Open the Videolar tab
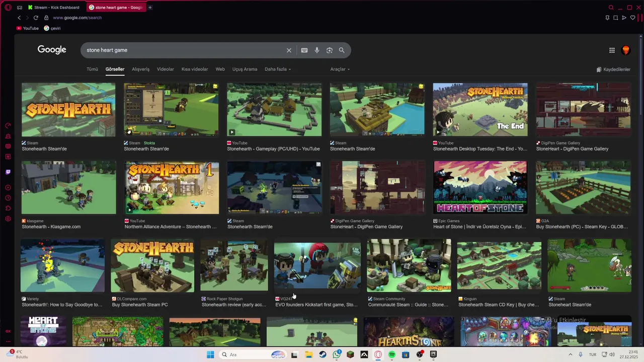 click(x=166, y=69)
